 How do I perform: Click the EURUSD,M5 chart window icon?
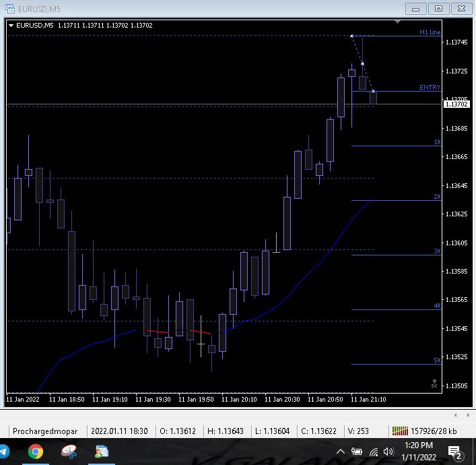10,9
